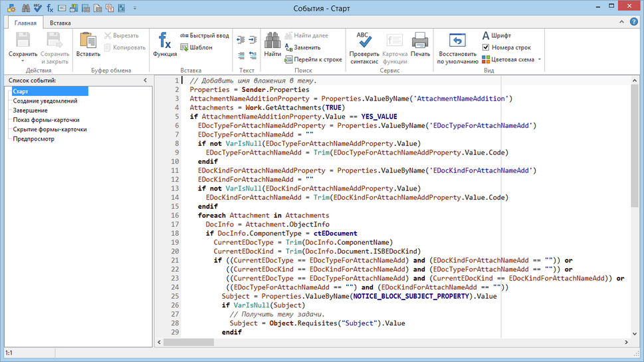
Task: Click the Перейти к строке button
Action: 313,59
